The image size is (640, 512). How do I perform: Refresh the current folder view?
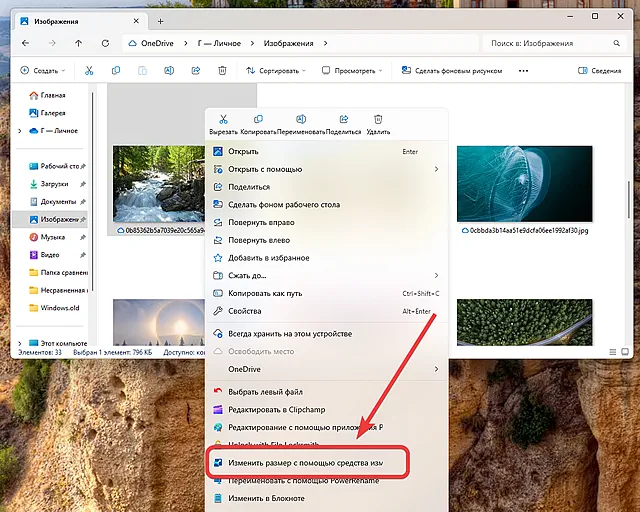[x=105, y=43]
